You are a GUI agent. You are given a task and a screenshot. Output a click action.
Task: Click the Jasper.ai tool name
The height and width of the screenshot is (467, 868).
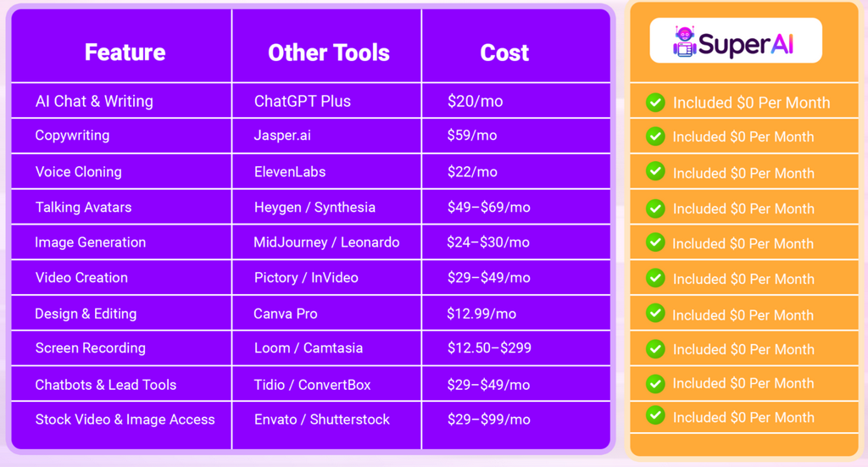[282, 136]
